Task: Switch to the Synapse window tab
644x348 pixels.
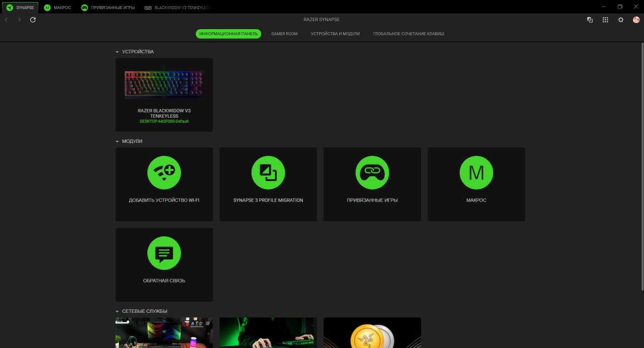Action: click(x=20, y=8)
